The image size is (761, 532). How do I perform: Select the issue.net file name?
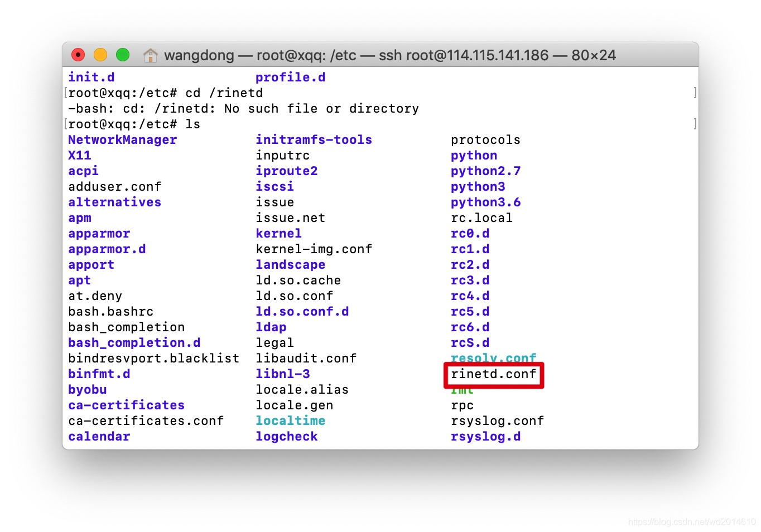[291, 218]
